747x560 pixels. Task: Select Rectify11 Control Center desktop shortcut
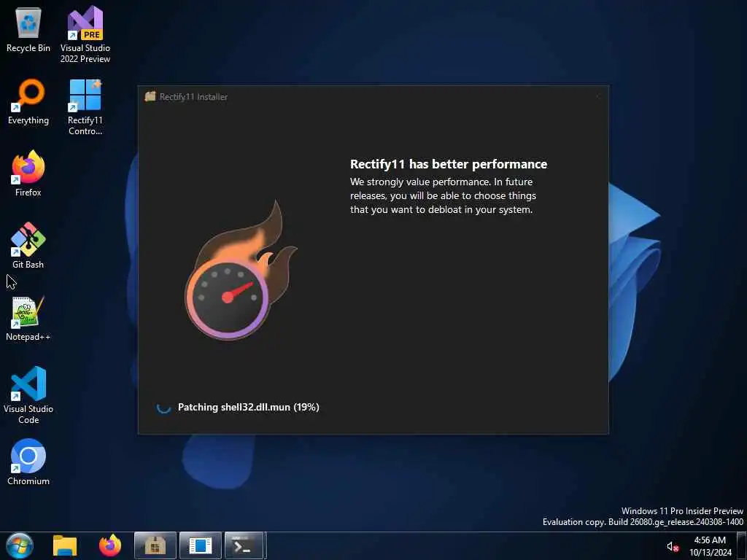85,107
